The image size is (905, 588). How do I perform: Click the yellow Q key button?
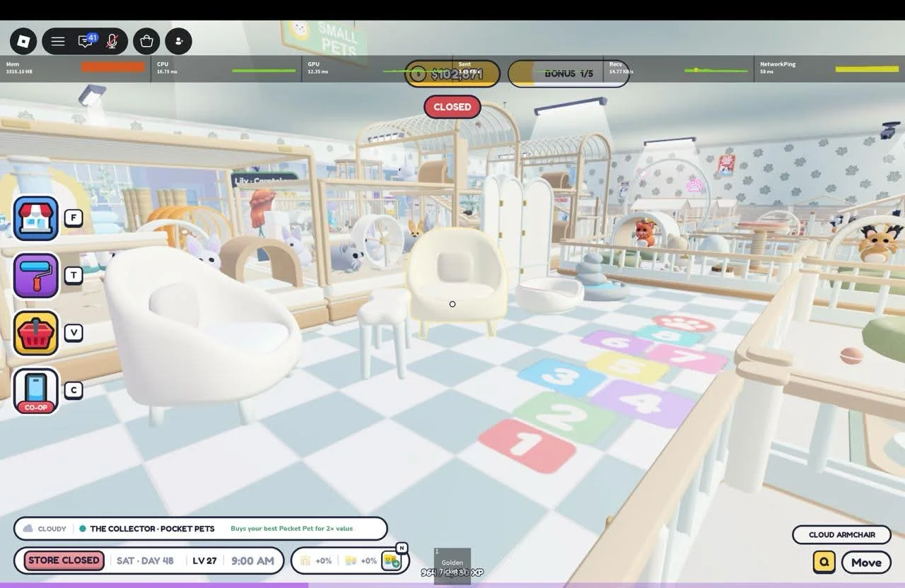pyautogui.click(x=824, y=563)
